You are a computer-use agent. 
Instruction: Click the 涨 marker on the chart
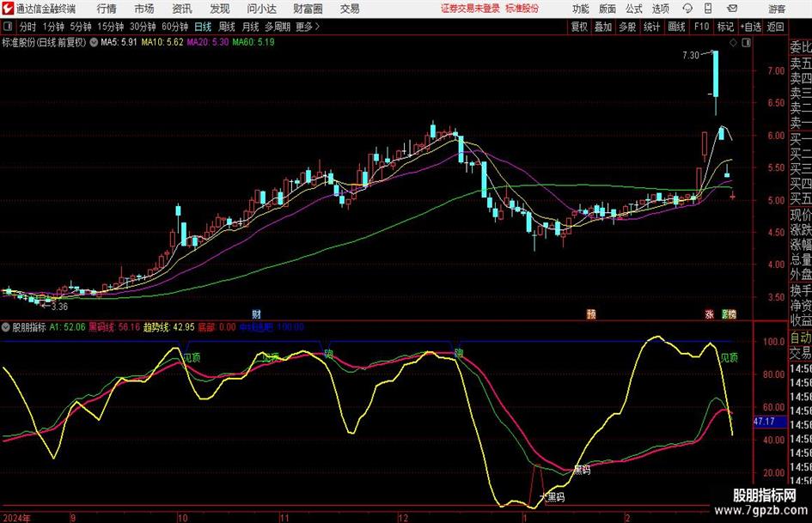tap(709, 313)
